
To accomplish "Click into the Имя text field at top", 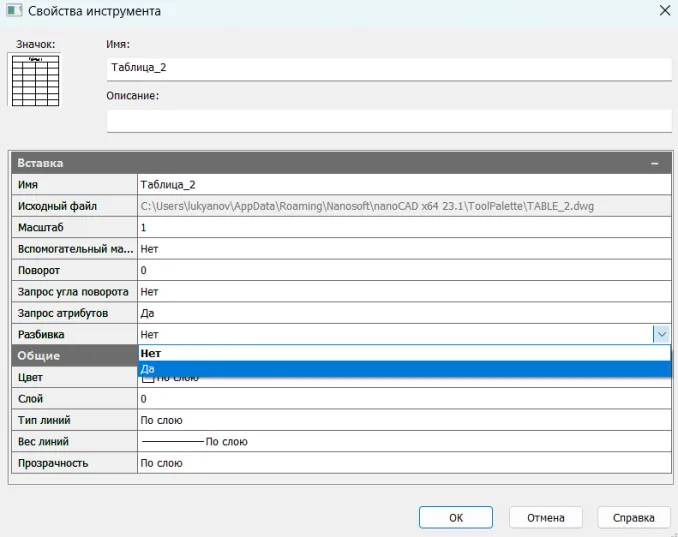I will (388, 69).
